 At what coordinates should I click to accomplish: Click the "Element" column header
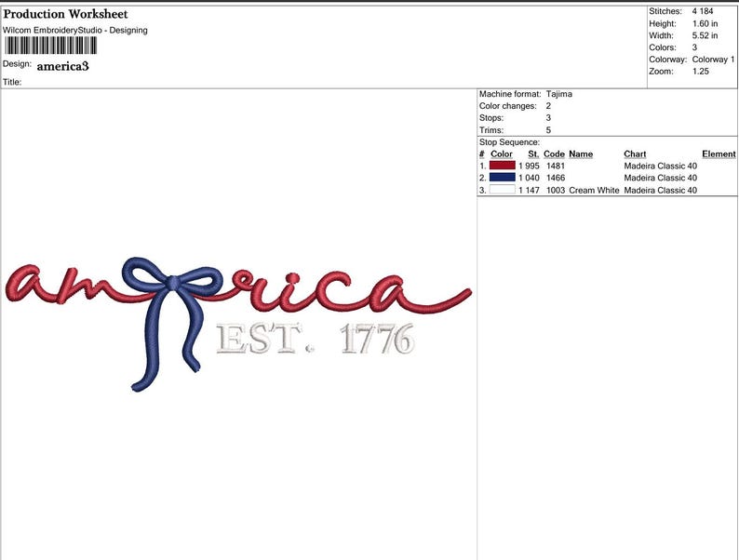719,154
